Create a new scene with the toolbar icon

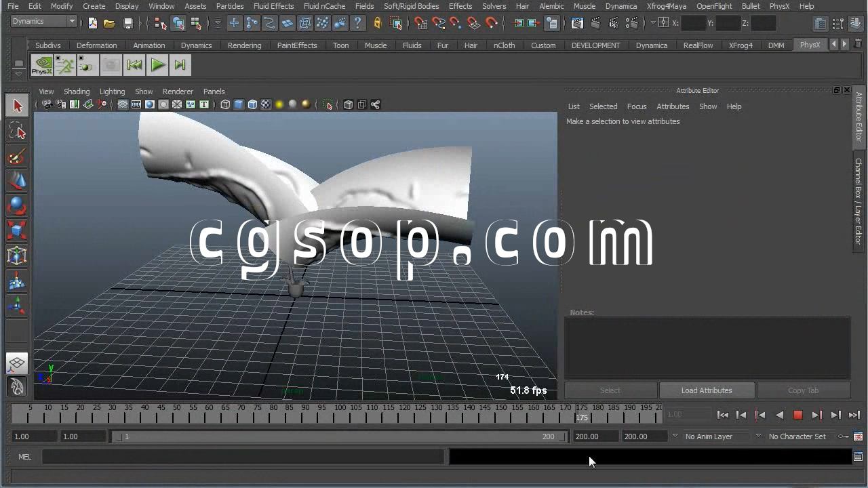pyautogui.click(x=92, y=23)
